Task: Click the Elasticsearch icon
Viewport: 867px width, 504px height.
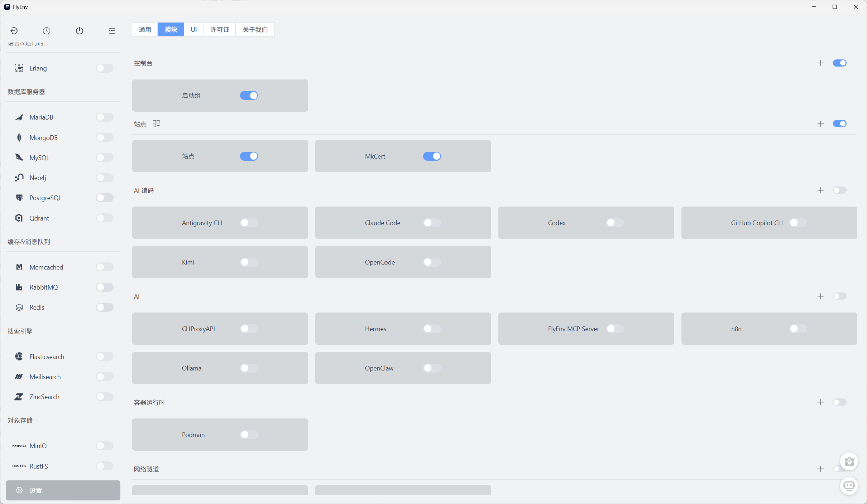Action: coord(19,357)
